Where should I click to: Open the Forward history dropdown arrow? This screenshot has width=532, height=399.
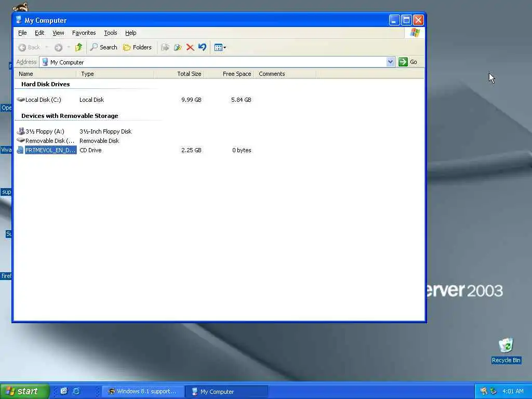[69, 47]
